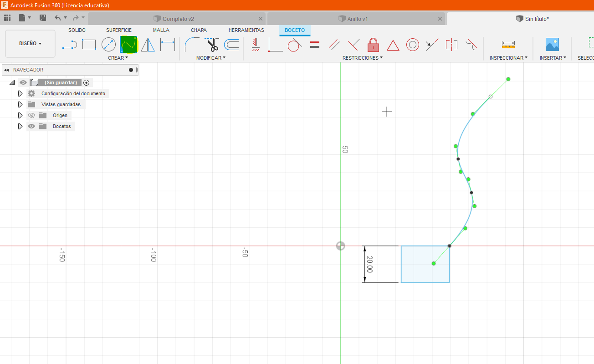The width and height of the screenshot is (594, 364).
Task: Open the DISEÑO workspace dropdown
Action: [x=30, y=44]
